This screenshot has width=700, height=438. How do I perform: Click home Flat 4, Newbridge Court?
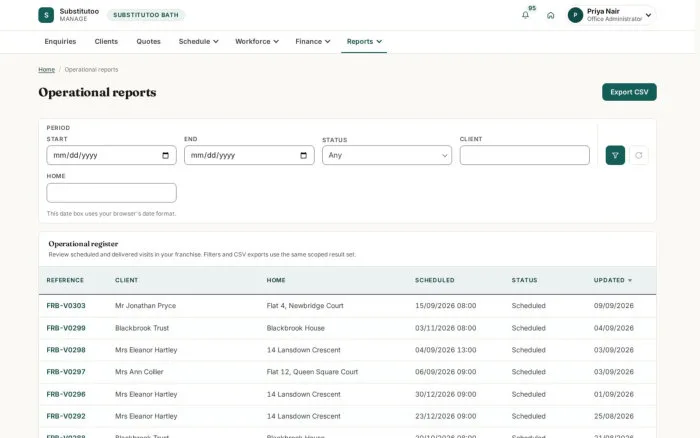tap(305, 306)
